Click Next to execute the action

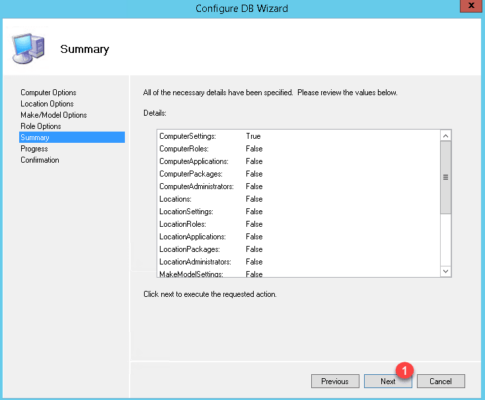pyautogui.click(x=388, y=381)
